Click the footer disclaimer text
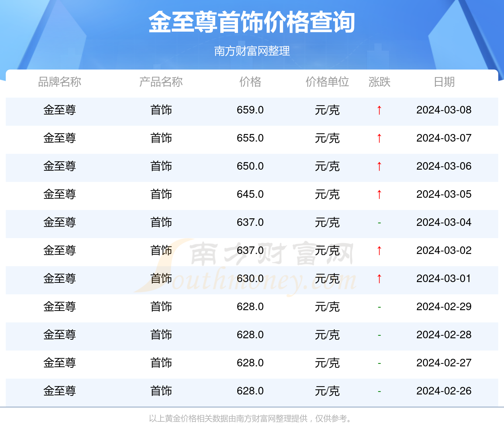 (252, 418)
